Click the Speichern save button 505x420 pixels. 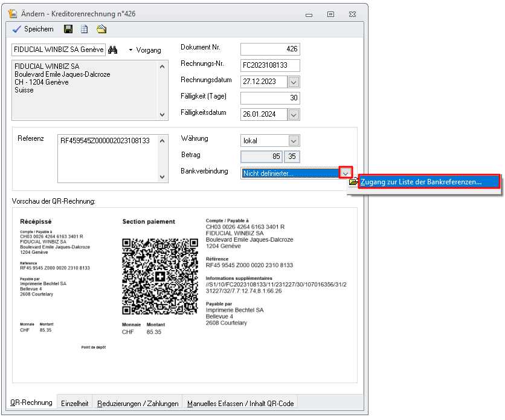(33, 29)
